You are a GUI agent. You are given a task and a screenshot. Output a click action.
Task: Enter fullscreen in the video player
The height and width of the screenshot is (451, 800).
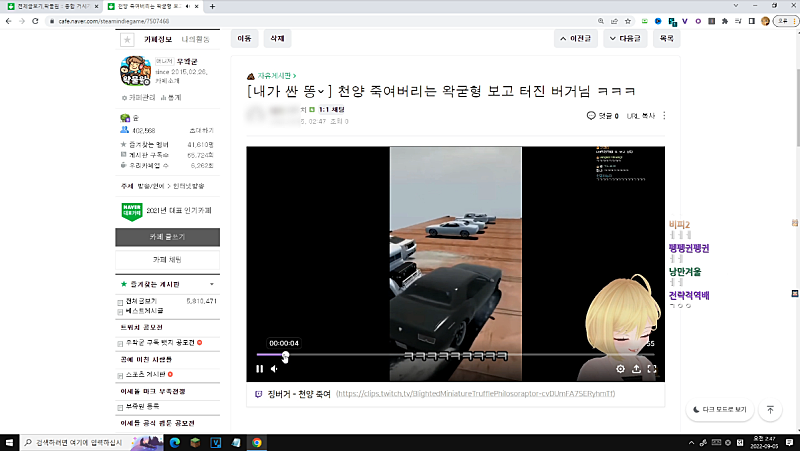(x=652, y=368)
